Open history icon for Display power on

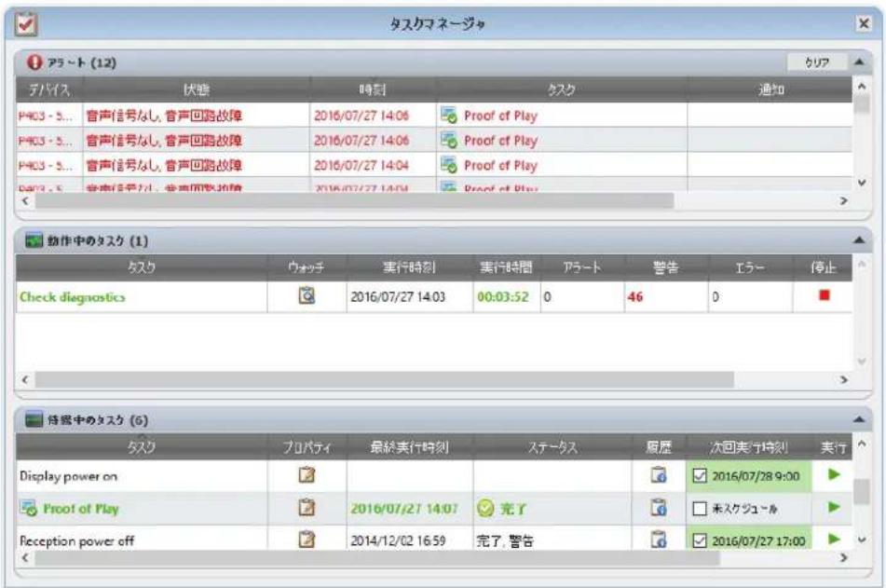point(659,475)
